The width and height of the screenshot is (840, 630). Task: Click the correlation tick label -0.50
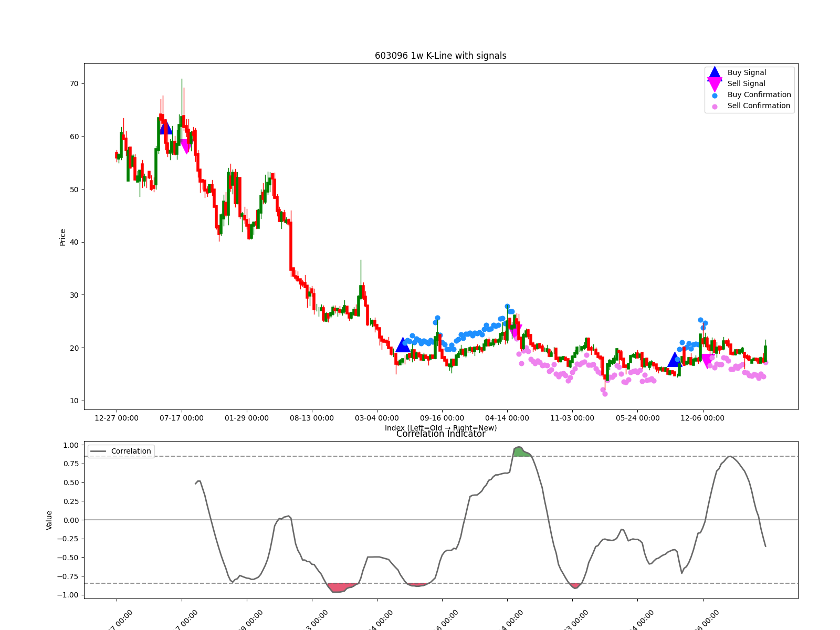[x=68, y=558]
